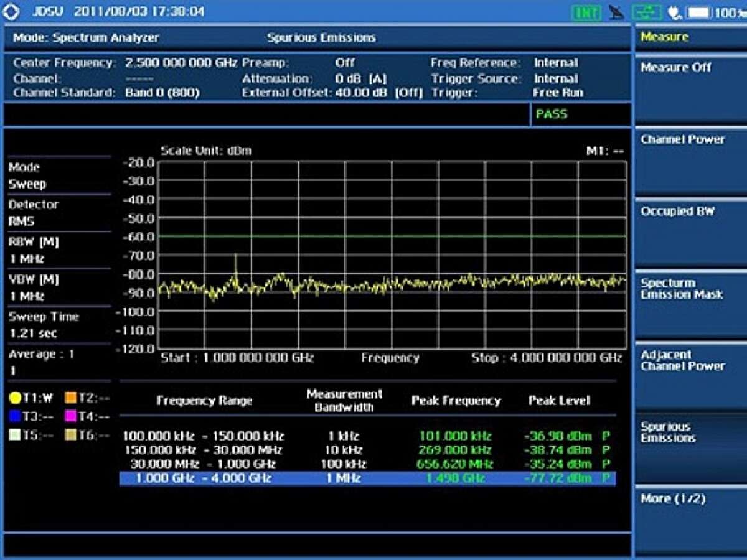The image size is (747, 560).
Task: Click the Trigger Free Run value
Action: point(558,93)
